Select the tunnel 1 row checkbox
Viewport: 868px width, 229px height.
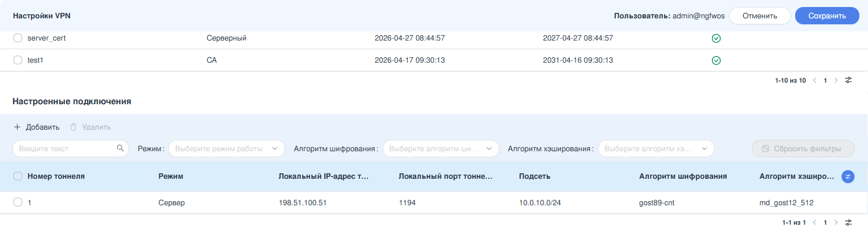(x=18, y=202)
